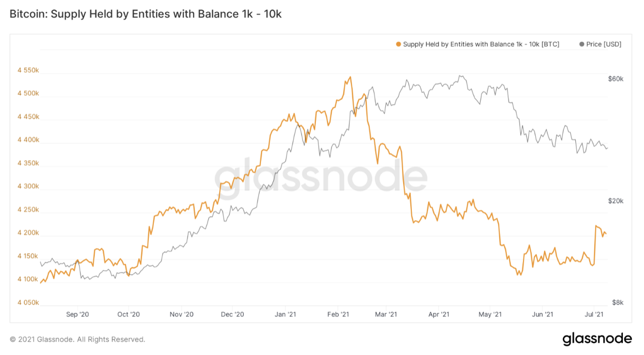
Task: Select the chart title text
Action: coord(145,14)
